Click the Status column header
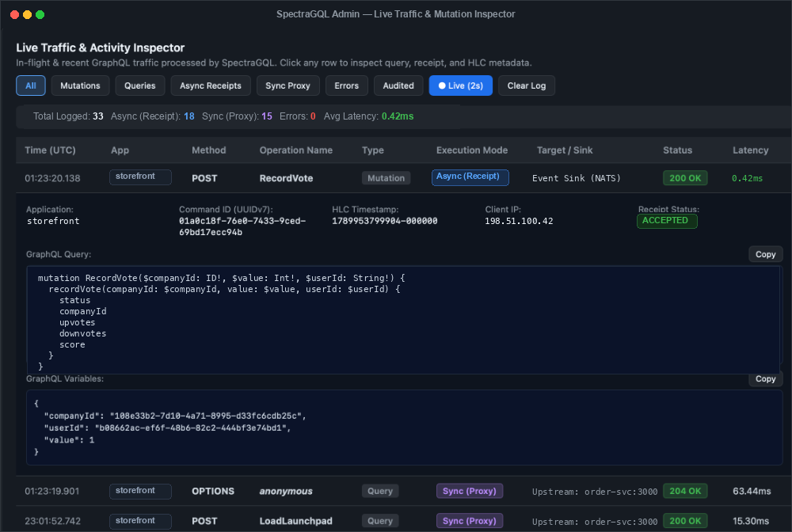This screenshot has width=792, height=532. click(x=677, y=150)
